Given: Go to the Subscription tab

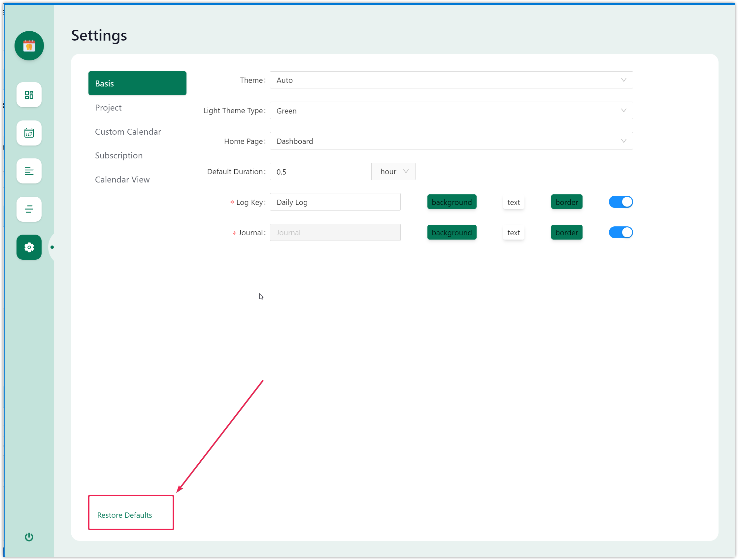Looking at the screenshot, I should (119, 155).
